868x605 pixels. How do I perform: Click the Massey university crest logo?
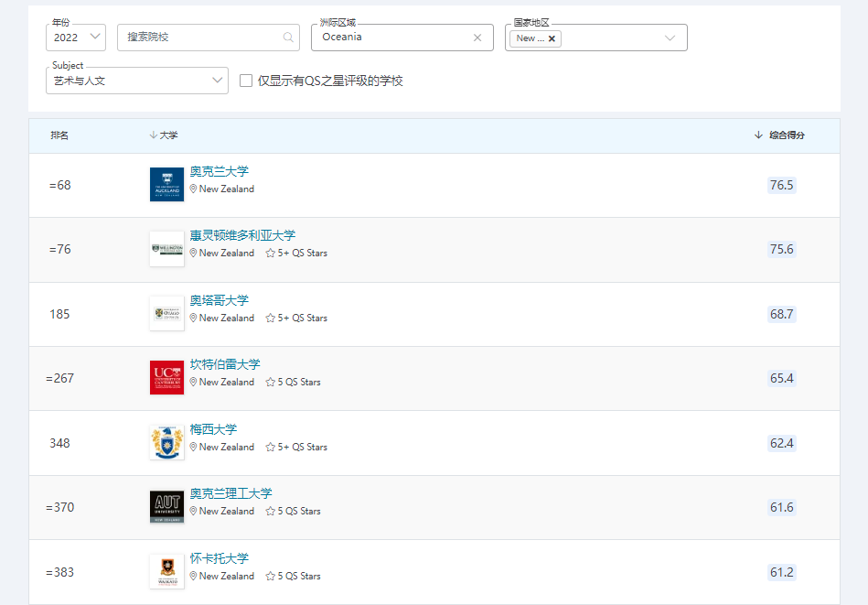[x=166, y=443]
